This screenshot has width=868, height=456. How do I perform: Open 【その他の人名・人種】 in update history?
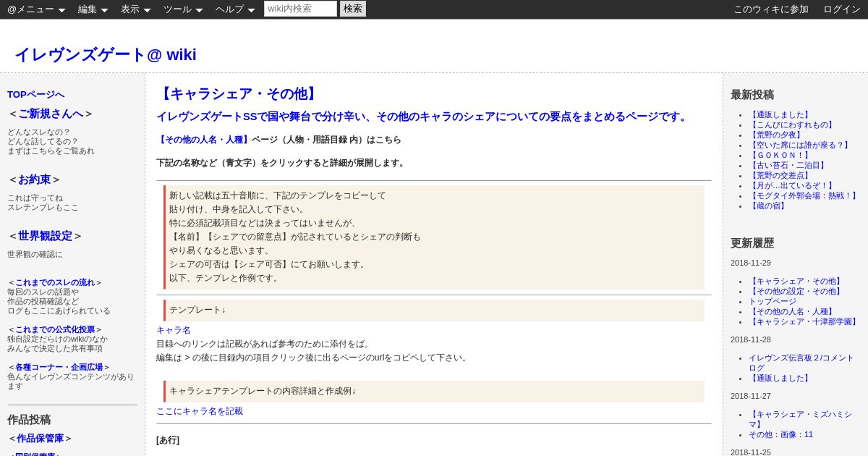point(792,311)
